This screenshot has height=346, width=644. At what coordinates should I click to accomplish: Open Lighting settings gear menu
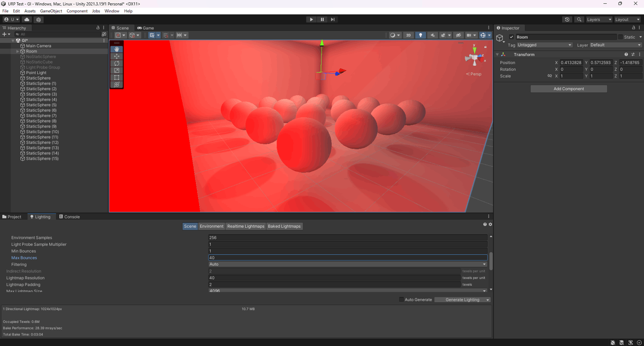(x=490, y=225)
